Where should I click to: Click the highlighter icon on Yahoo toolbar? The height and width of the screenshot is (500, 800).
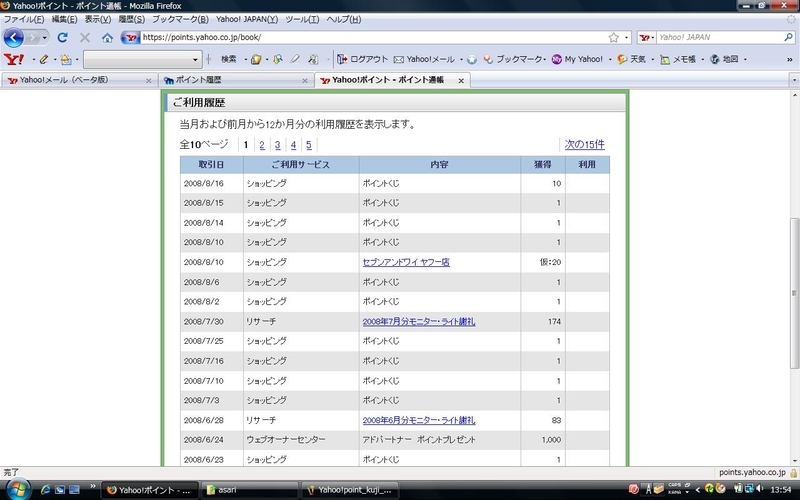pos(295,59)
